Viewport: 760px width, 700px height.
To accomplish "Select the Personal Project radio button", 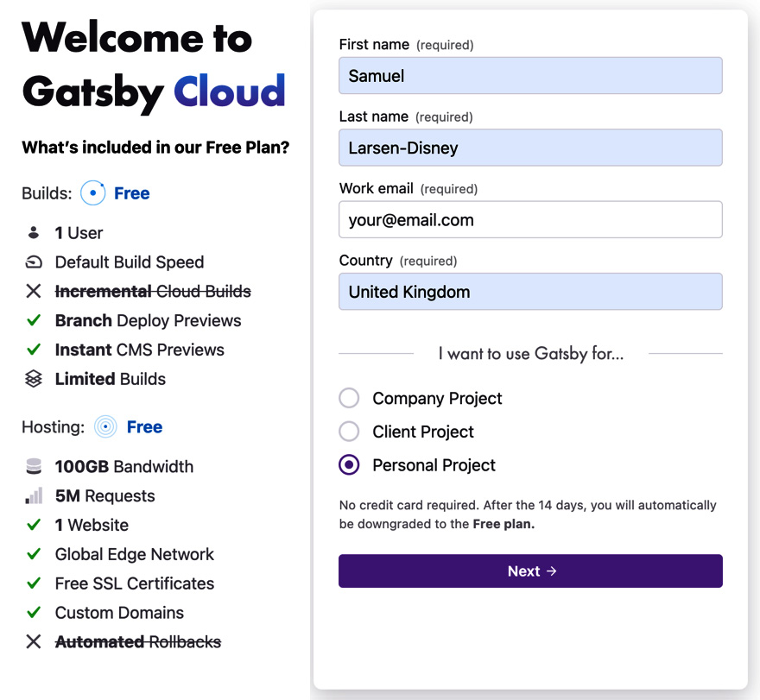I will (349, 464).
